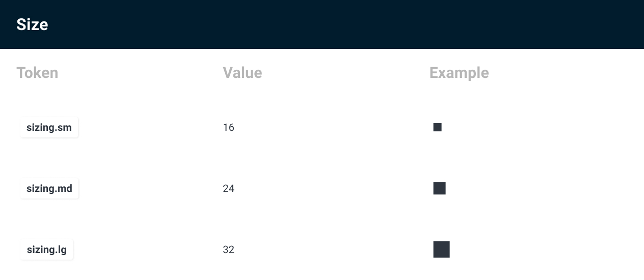
Task: Select the sizing.md token chip
Action: [x=49, y=188]
